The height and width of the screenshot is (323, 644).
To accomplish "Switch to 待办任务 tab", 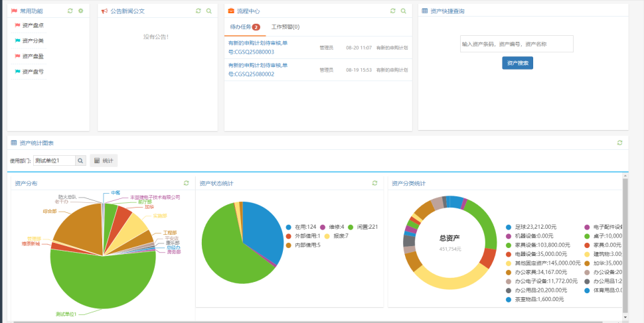I will click(244, 27).
